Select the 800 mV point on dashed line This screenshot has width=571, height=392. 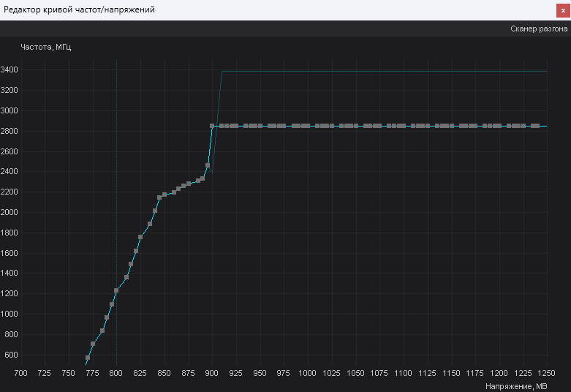[116, 290]
